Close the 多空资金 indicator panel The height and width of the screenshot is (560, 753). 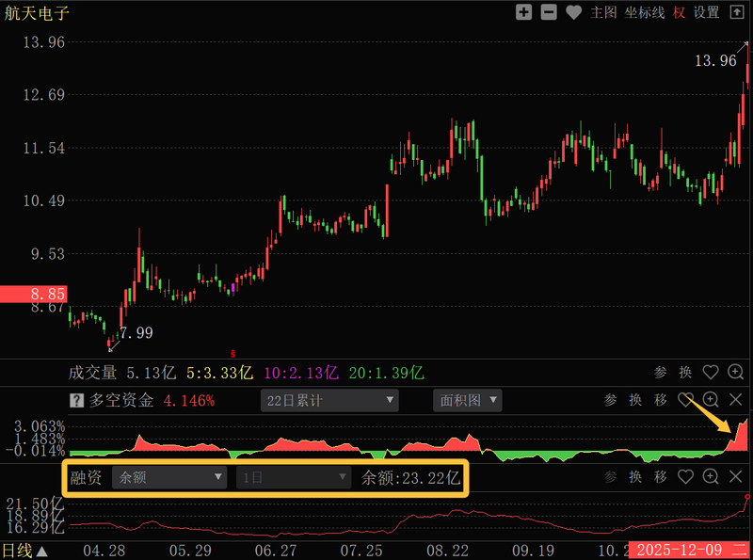(x=736, y=400)
